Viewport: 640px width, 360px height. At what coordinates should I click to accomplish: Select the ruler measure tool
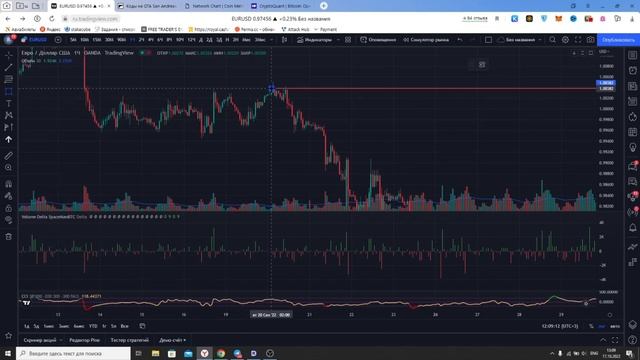click(x=9, y=156)
